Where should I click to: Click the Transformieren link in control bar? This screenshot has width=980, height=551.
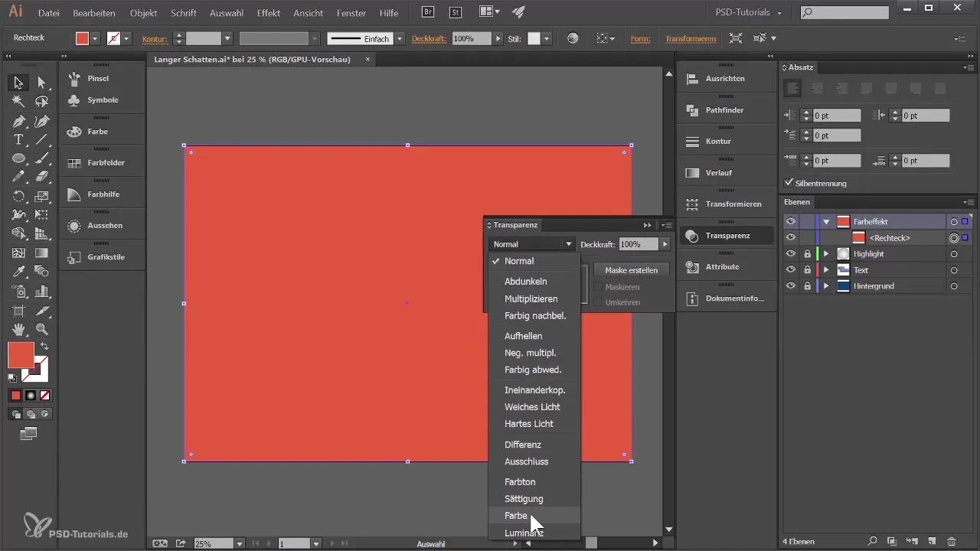tap(691, 38)
